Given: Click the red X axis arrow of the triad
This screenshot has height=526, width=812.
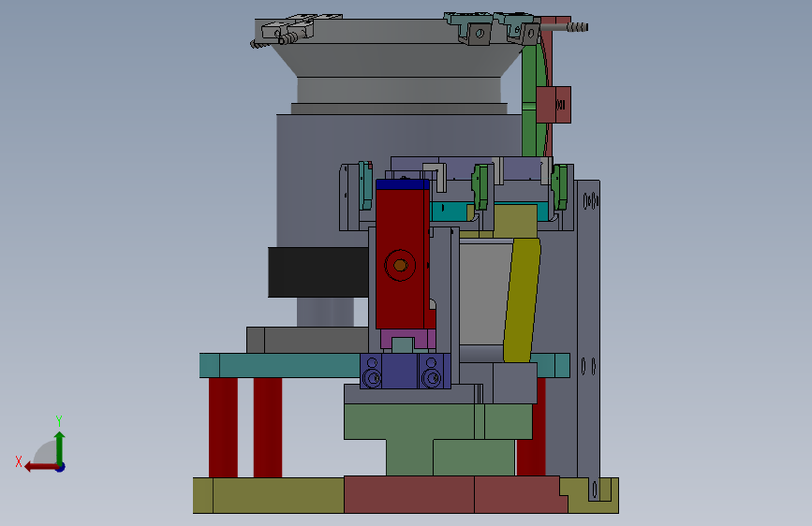Looking at the screenshot, I should pos(40,467).
